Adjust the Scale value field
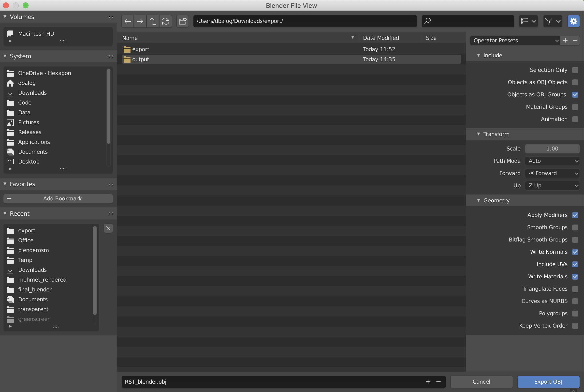The image size is (584, 392). point(552,149)
